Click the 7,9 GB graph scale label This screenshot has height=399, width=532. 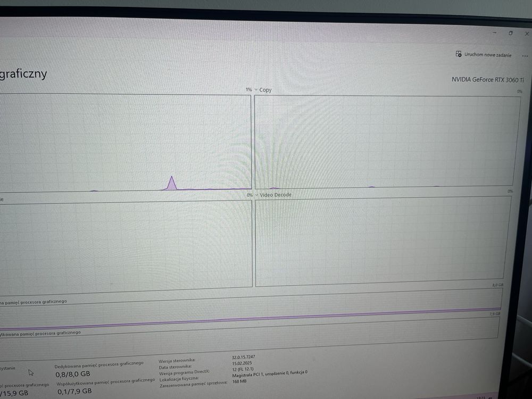(495, 314)
